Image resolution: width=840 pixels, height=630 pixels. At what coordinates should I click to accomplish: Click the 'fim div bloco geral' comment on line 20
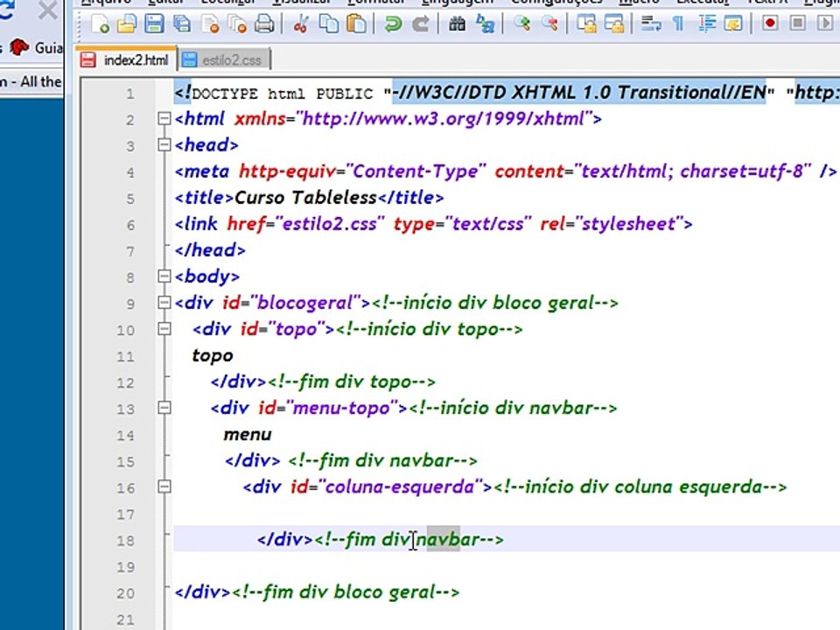click(345, 592)
